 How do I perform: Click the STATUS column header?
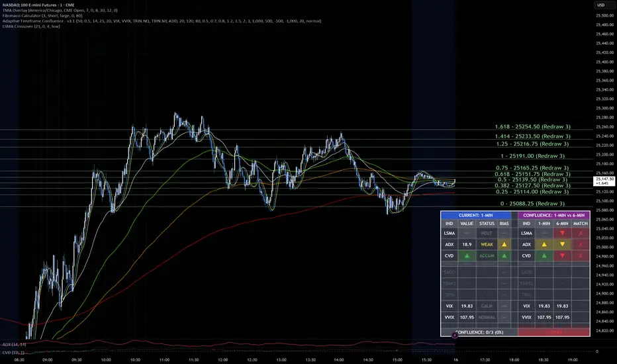(x=487, y=224)
